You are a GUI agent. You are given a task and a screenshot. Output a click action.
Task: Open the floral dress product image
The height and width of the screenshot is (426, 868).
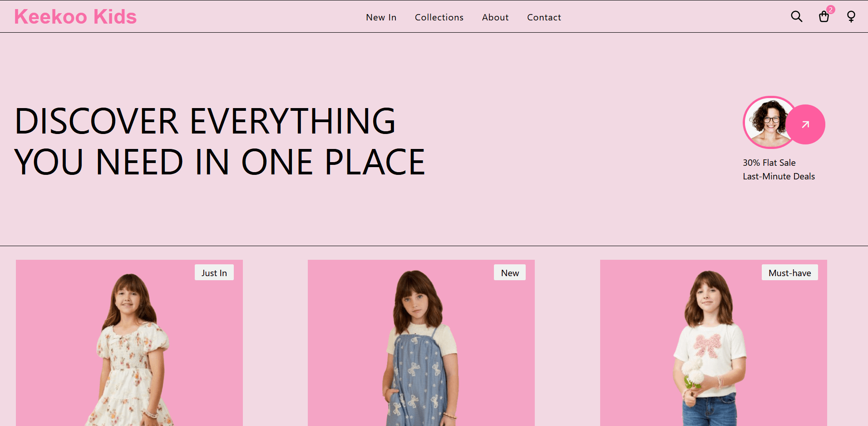click(129, 343)
